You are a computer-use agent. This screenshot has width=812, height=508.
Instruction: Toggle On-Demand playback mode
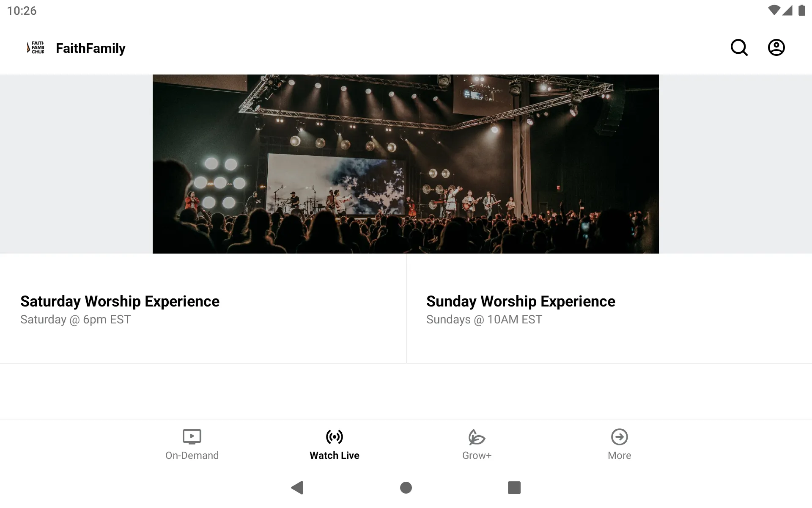pyautogui.click(x=192, y=444)
